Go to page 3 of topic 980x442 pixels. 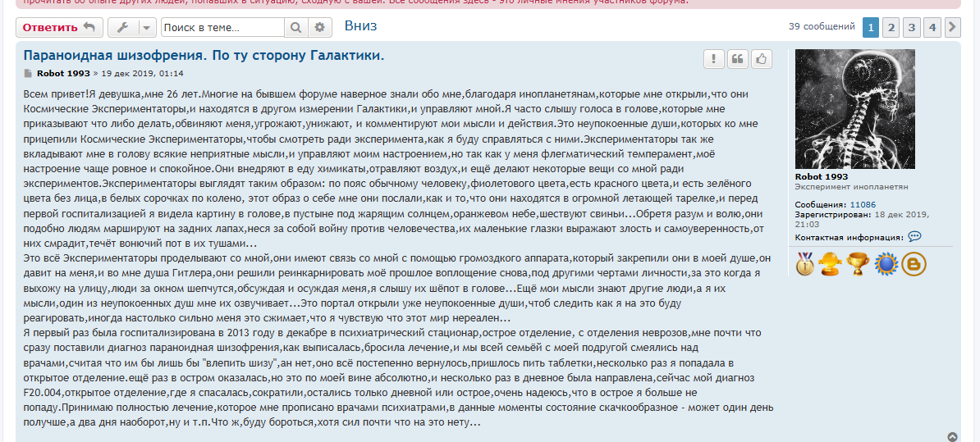[912, 27]
